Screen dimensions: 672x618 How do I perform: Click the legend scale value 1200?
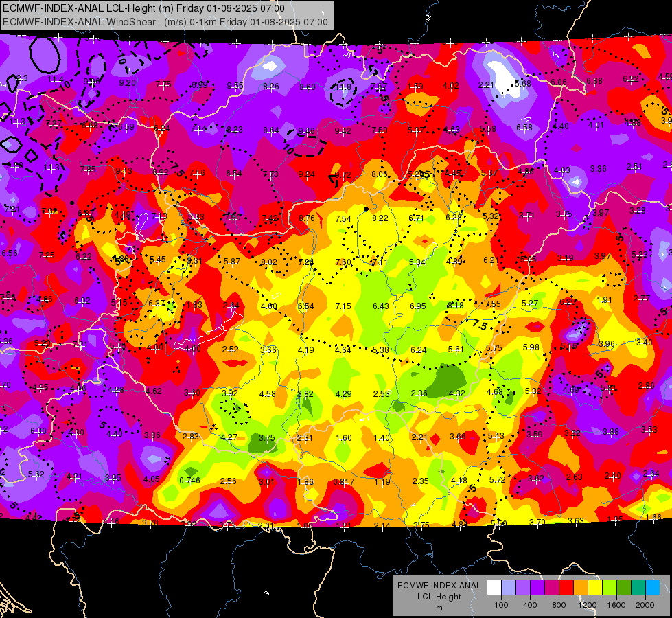point(587,605)
